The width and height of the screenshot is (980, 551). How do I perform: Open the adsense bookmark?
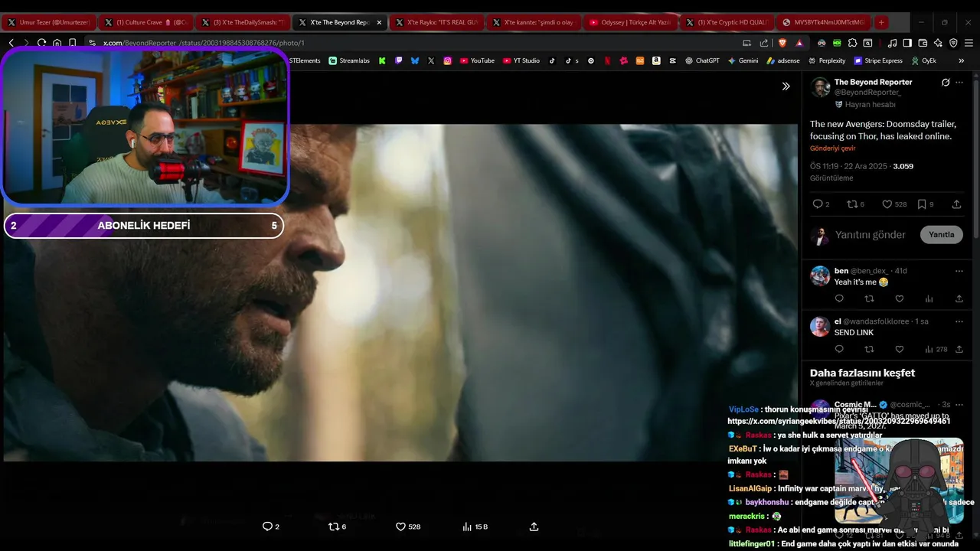point(783,60)
